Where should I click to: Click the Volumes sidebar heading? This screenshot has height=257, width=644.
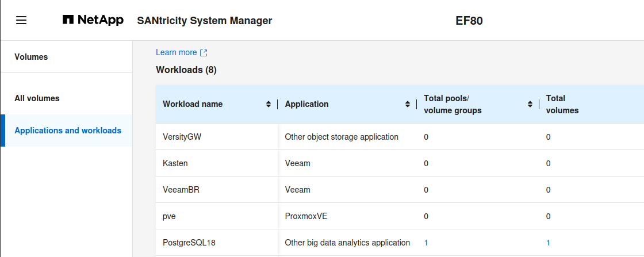coord(31,57)
